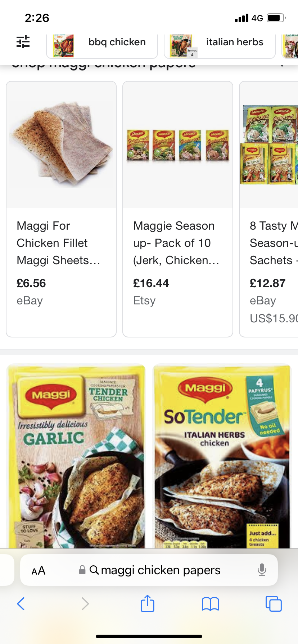Open Maggi For Chicken Fillet listing
298x644 pixels.
[x=58, y=243]
